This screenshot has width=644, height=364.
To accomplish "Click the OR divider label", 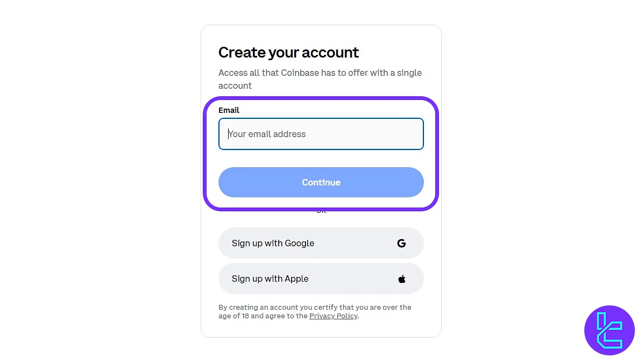I will coord(321,210).
